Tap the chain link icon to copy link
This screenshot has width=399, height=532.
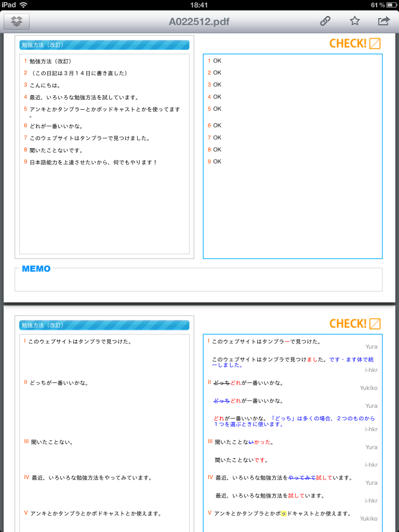(325, 21)
